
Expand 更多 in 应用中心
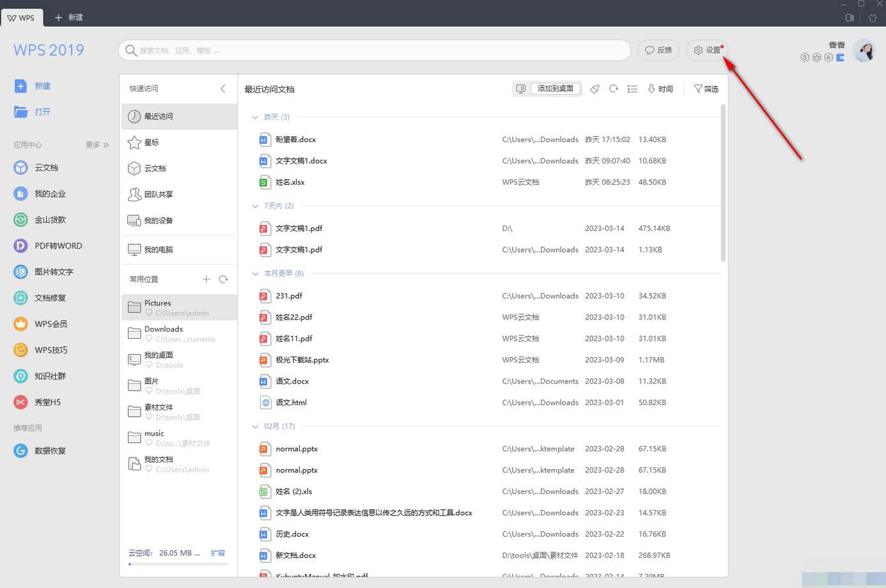coord(97,145)
